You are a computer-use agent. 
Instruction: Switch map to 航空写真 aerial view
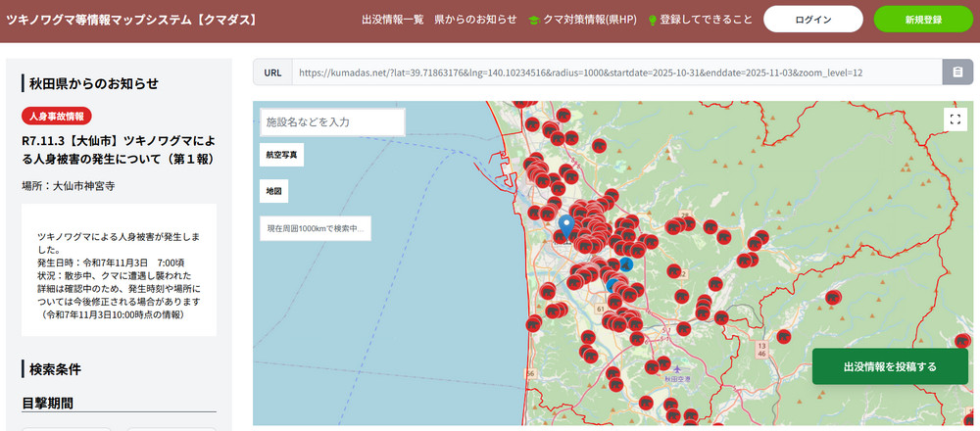281,155
